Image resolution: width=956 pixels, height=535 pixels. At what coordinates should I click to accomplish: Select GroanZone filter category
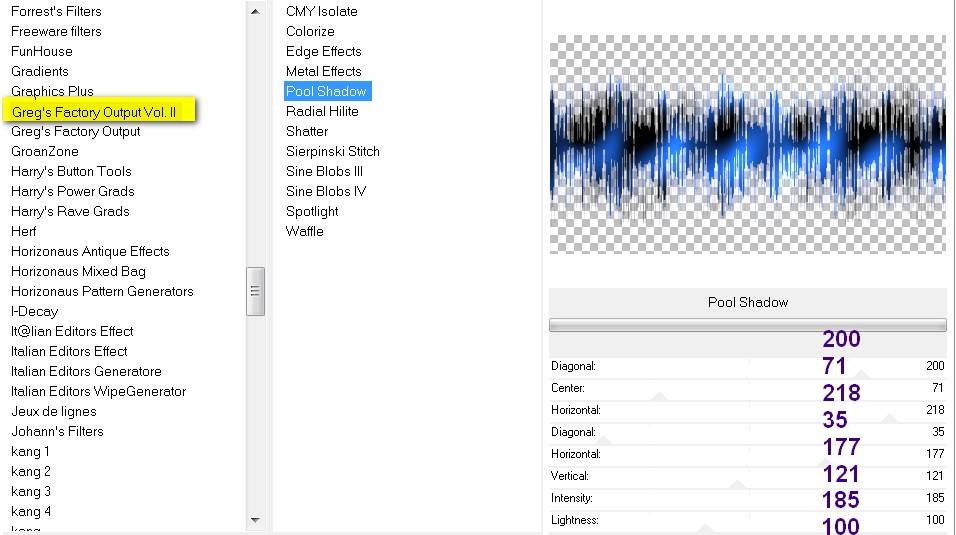pos(45,151)
